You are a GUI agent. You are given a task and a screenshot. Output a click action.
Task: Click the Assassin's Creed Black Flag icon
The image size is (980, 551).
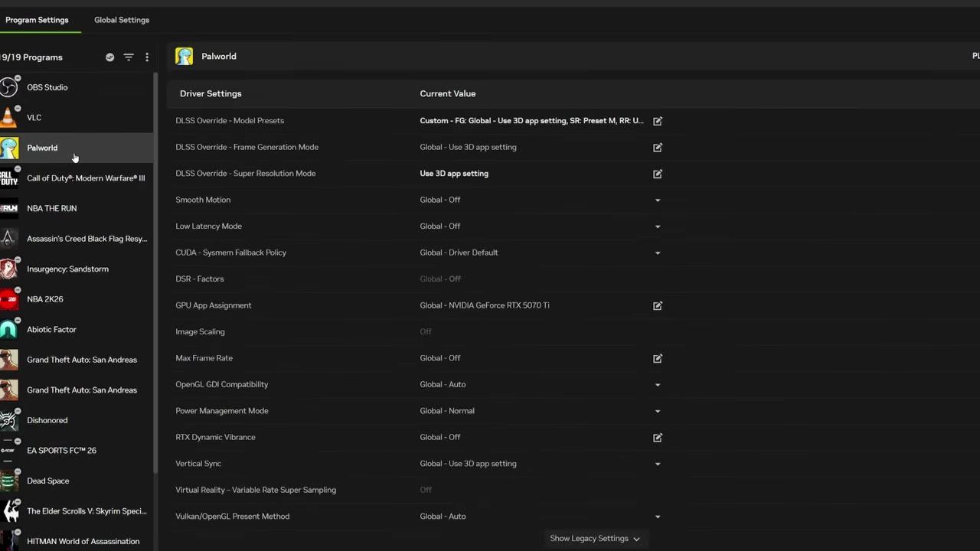8,239
